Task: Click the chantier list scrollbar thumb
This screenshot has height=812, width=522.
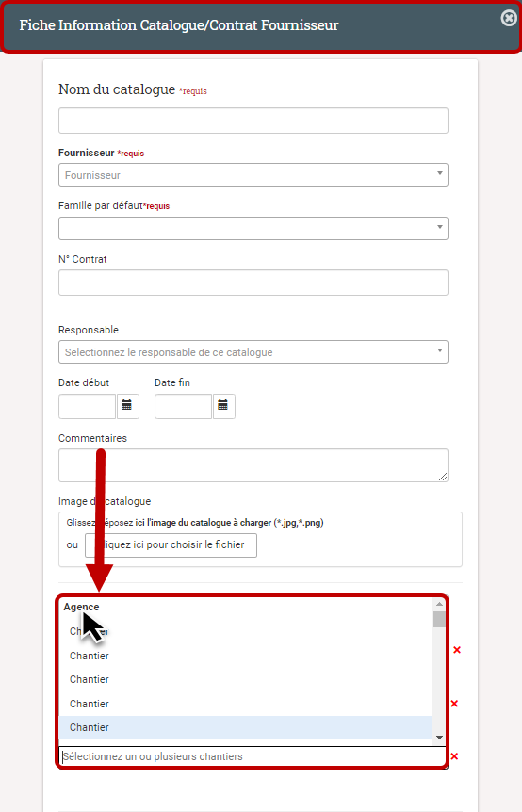Action: coord(439,619)
